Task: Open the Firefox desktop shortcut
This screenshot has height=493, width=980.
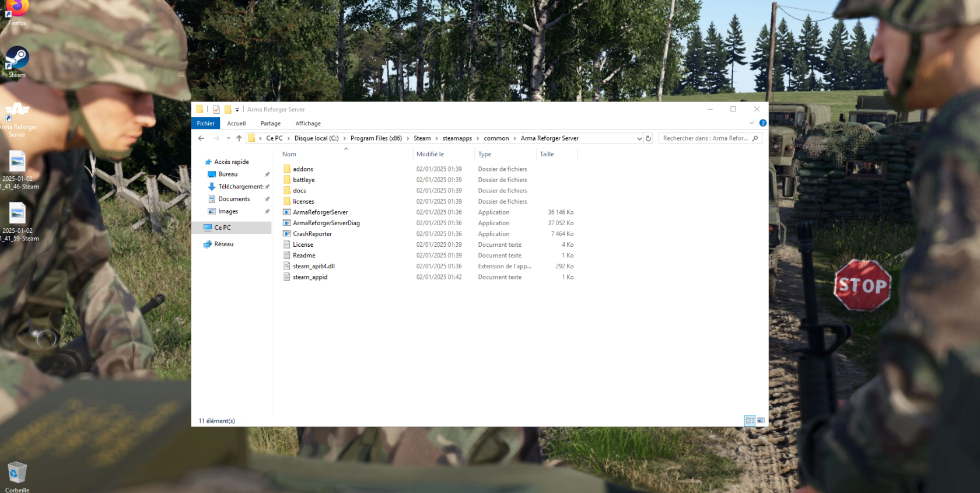Action: coord(17,13)
